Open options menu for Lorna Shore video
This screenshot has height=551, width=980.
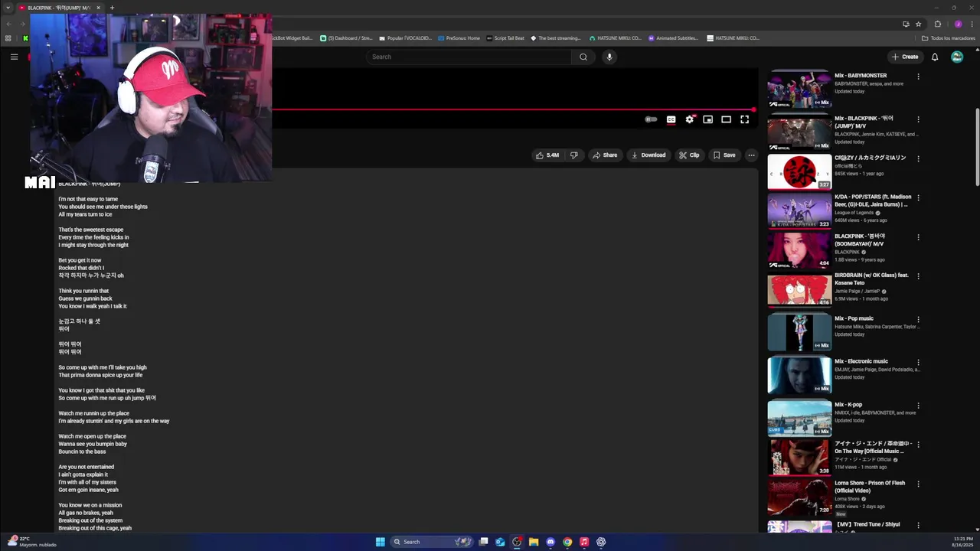click(x=918, y=484)
